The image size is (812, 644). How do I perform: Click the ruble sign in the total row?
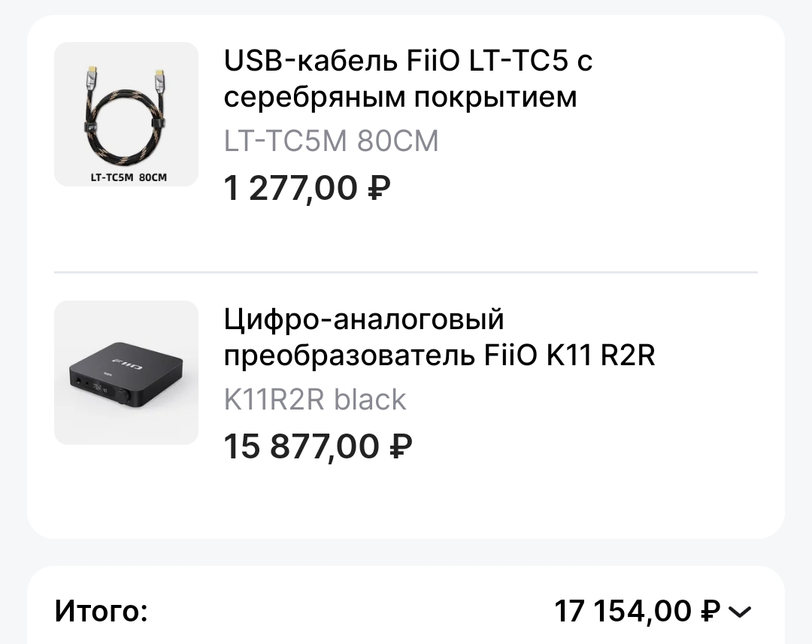710,611
